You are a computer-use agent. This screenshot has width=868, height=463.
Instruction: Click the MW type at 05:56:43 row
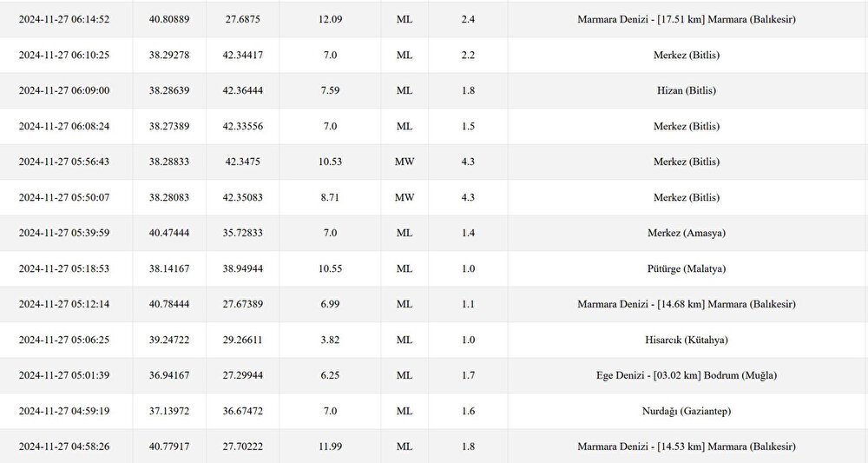tap(404, 162)
